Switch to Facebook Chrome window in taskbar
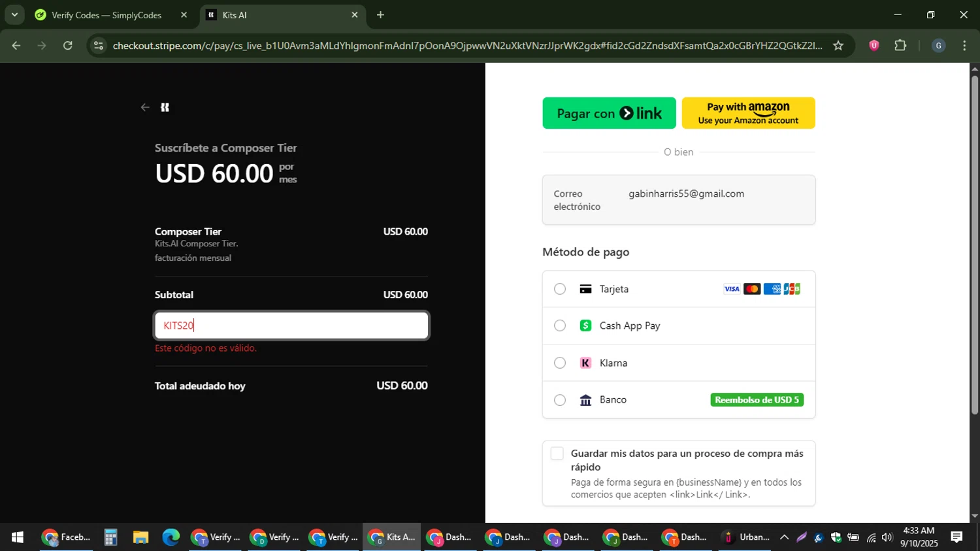Viewport: 980px width, 551px height. [66, 537]
